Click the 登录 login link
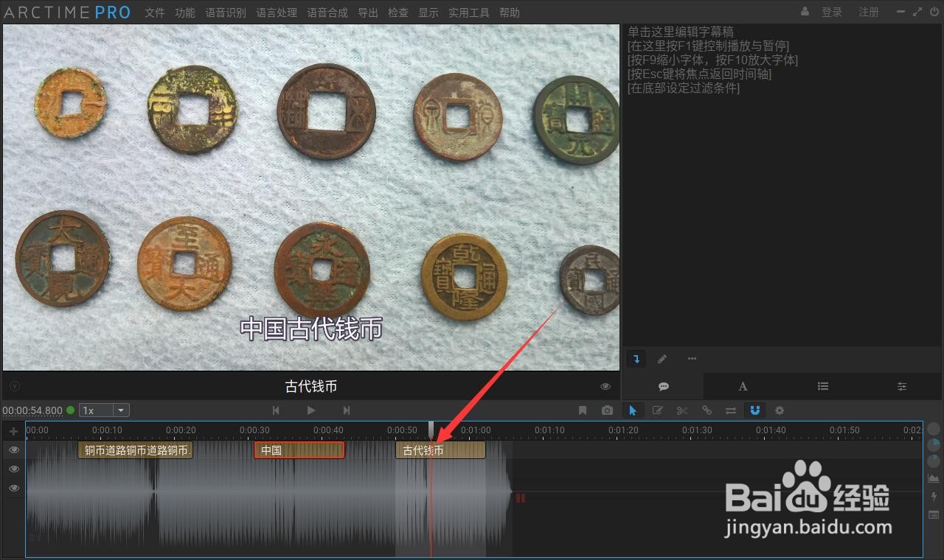 832,12
